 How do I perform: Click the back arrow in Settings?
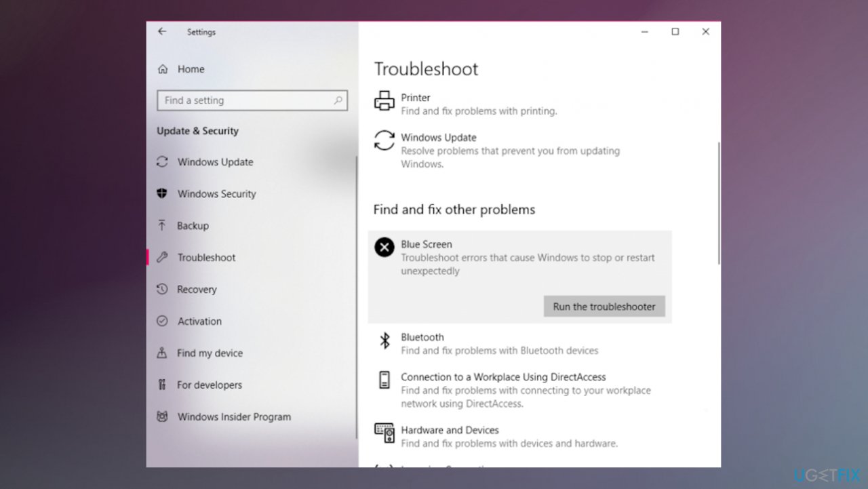tap(162, 31)
